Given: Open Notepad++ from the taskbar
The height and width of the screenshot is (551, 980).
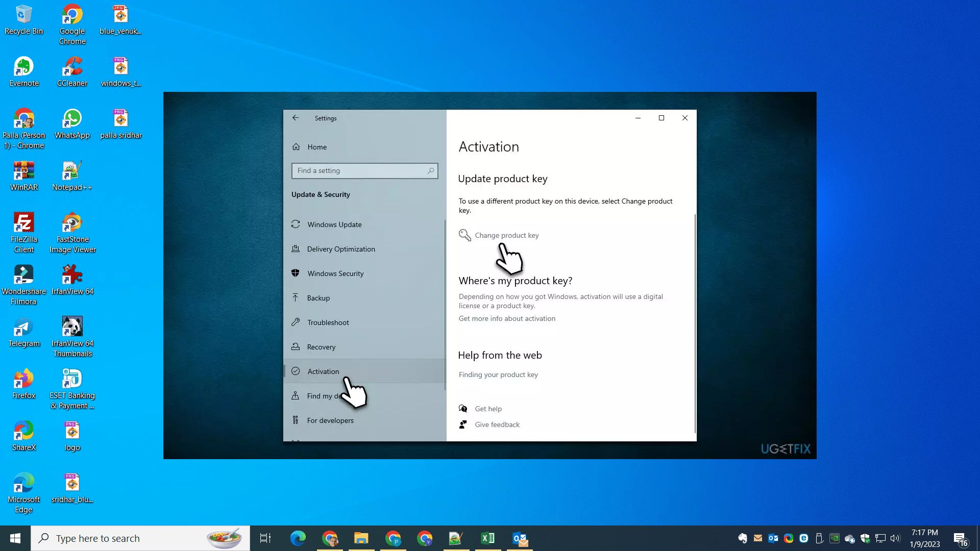Looking at the screenshot, I should pyautogui.click(x=456, y=538).
